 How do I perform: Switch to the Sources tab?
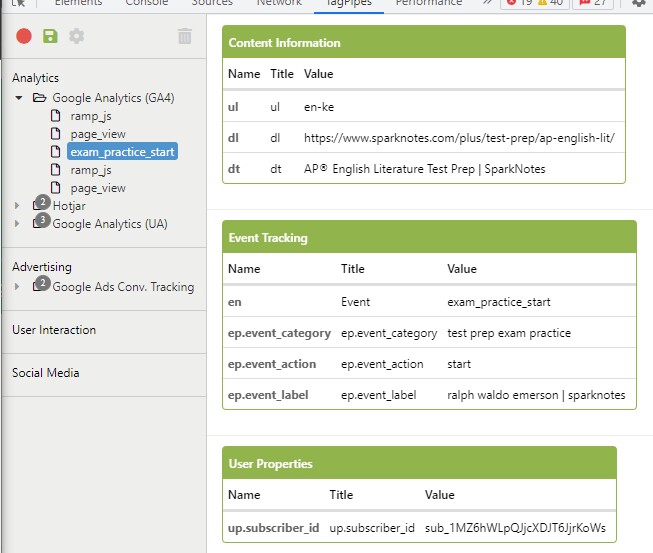[x=212, y=3]
